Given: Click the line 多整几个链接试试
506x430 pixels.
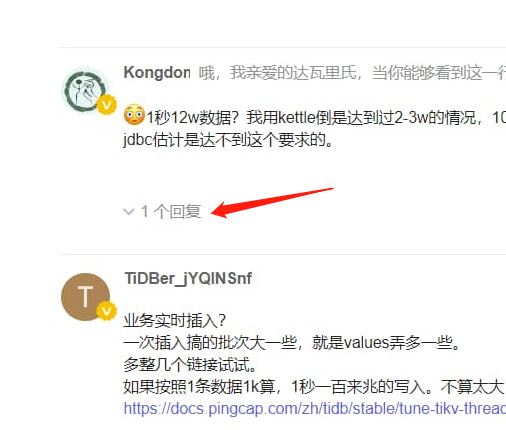Looking at the screenshot, I should pyautogui.click(x=190, y=364).
